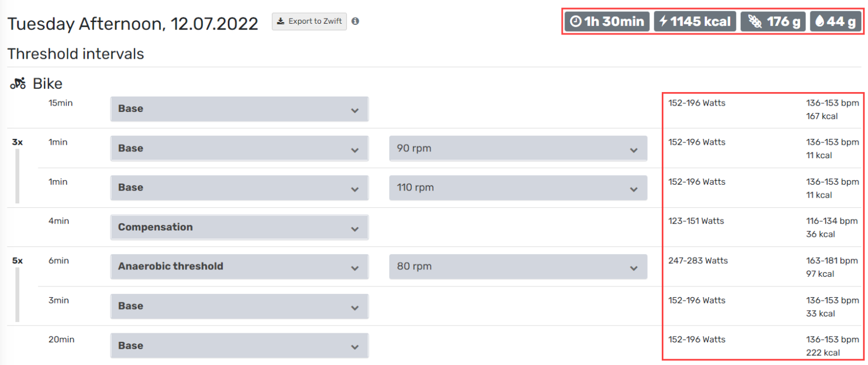The height and width of the screenshot is (365, 868).
Task: Expand the 90 rpm cadence dropdown
Action: coord(518,149)
